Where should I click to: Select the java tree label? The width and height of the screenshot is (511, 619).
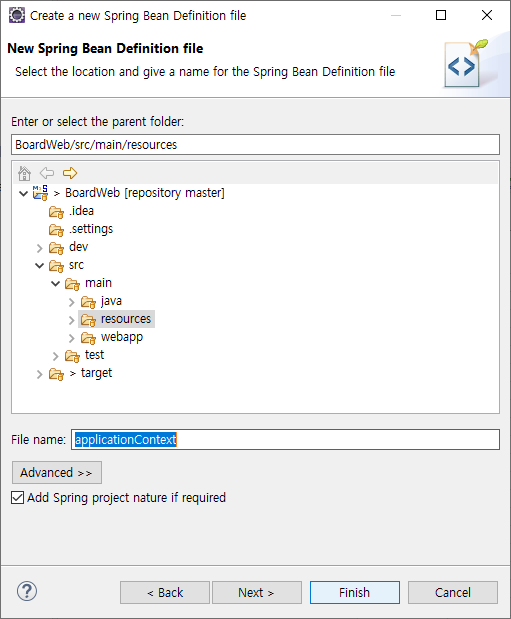111,301
